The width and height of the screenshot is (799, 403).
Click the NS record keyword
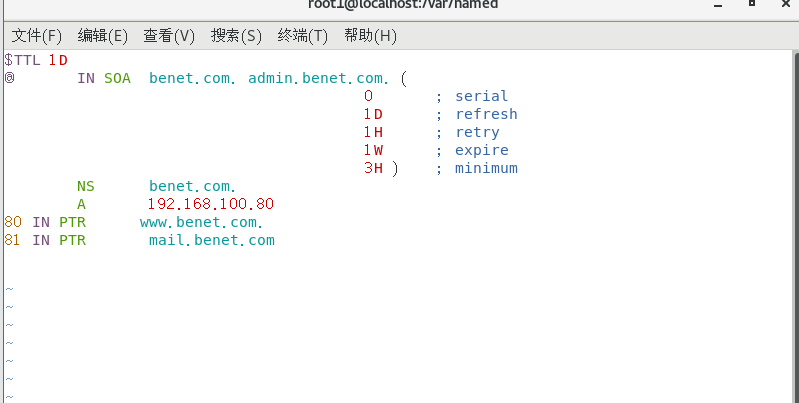(86, 186)
